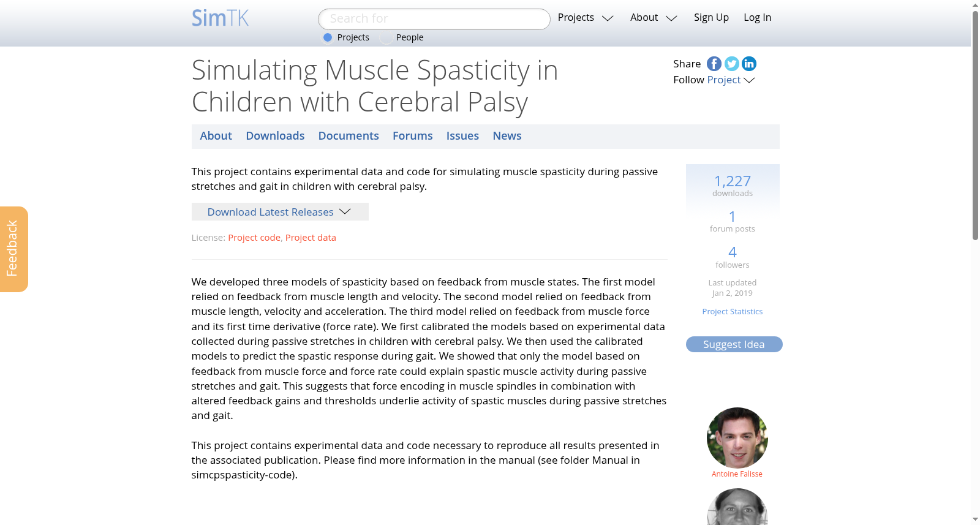
Task: Click the Feedback side tab
Action: 14,249
